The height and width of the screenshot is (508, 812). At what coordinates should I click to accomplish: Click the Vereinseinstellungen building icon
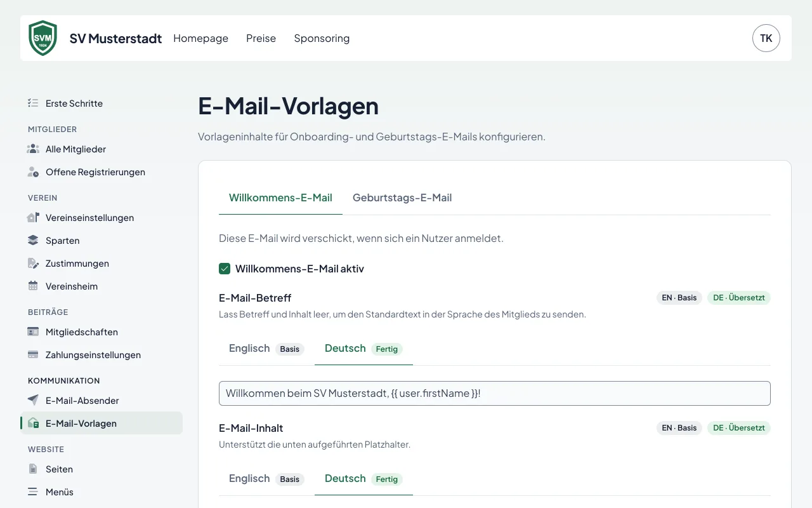[33, 217]
